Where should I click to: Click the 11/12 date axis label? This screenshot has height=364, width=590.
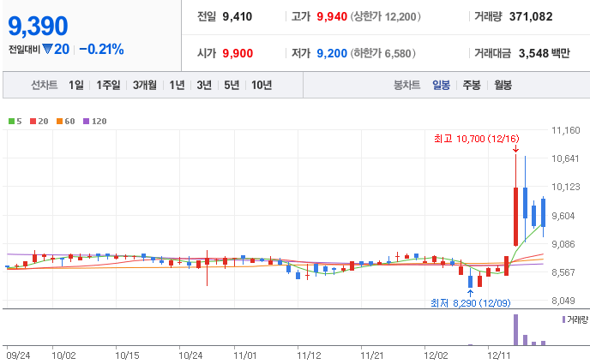pyautogui.click(x=309, y=355)
